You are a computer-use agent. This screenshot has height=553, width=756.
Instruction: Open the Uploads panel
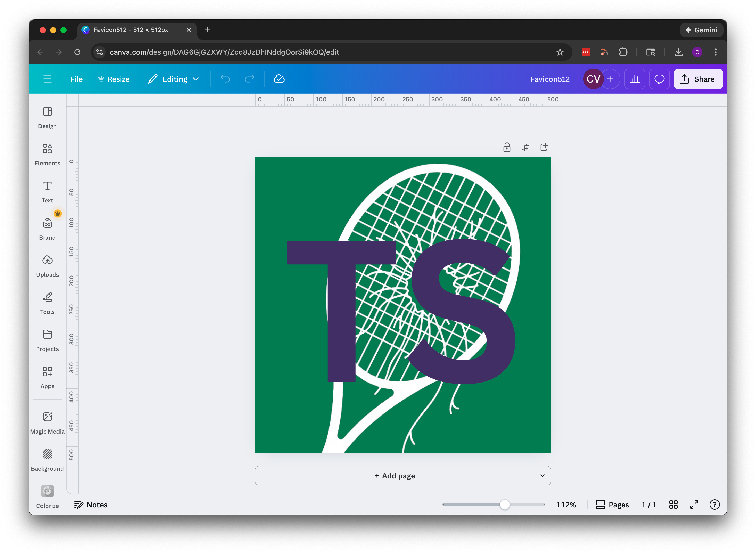[47, 266]
